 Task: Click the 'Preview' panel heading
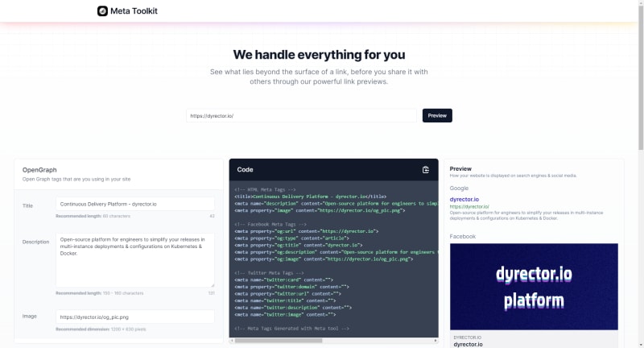point(460,168)
